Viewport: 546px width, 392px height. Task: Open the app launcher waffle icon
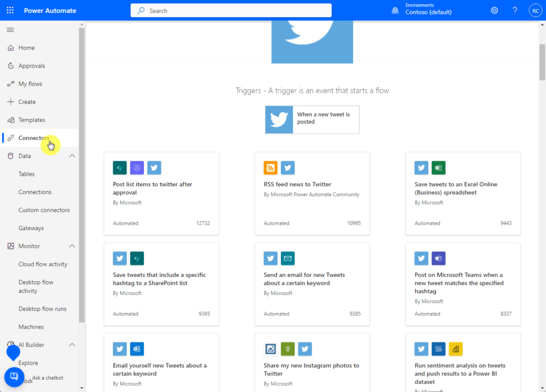pyautogui.click(x=10, y=11)
